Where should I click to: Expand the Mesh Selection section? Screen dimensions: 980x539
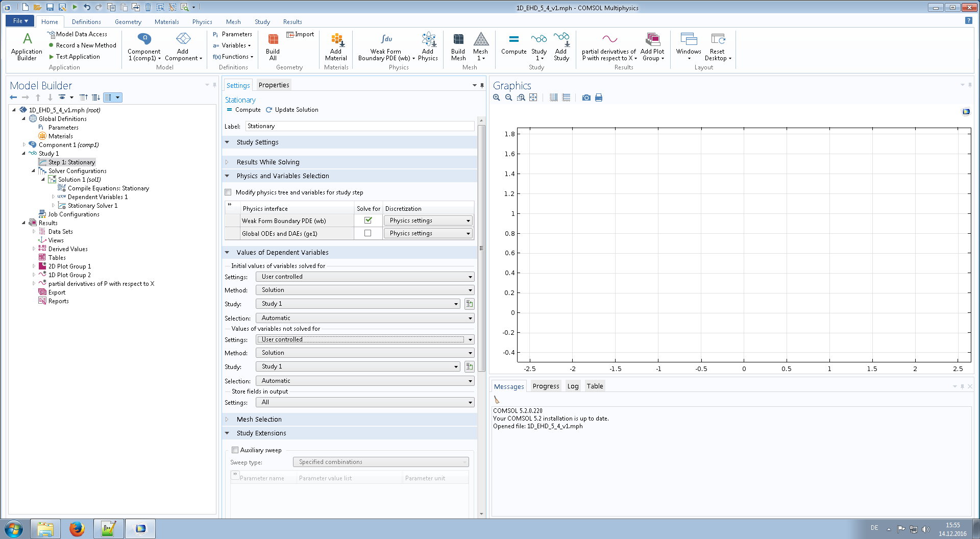[227, 420]
